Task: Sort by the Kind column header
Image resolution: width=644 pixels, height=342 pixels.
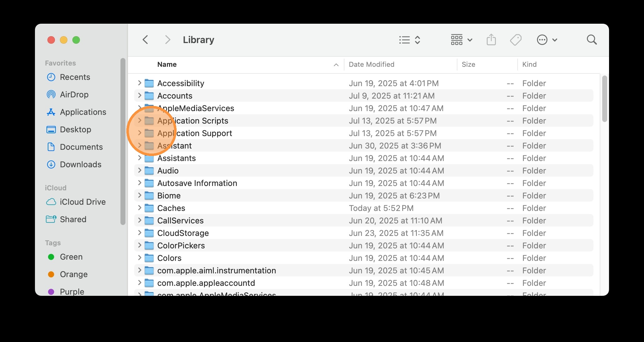Action: coord(529,65)
